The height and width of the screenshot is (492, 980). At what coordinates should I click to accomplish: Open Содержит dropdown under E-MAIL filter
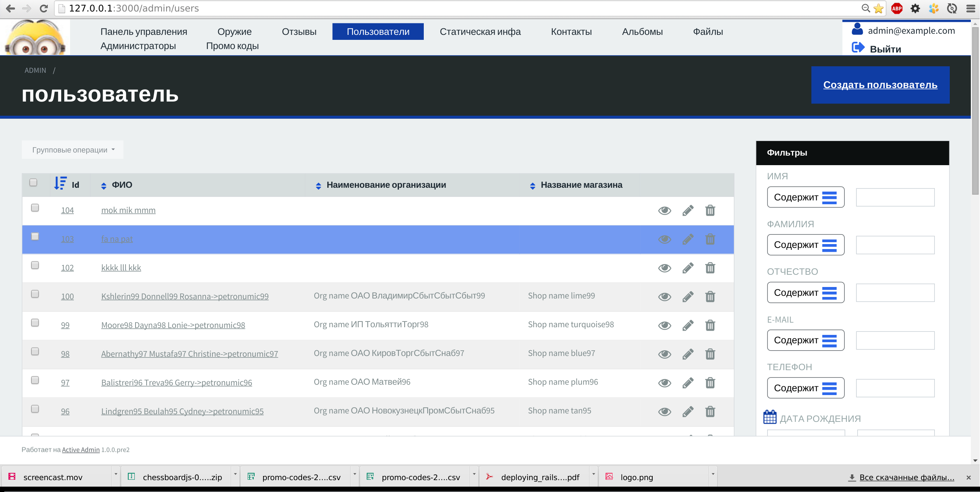point(805,340)
